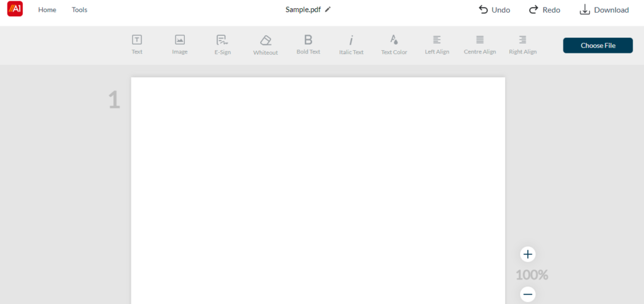Zoom in with the plus button
This screenshot has height=304, width=644.
point(528,254)
